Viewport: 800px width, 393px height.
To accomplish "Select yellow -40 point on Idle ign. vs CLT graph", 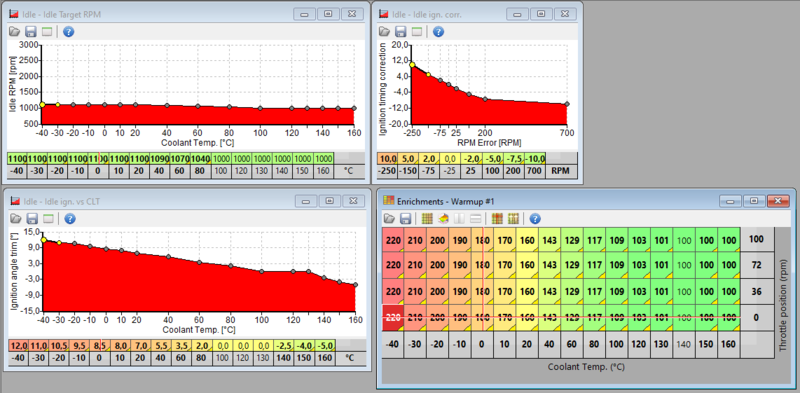I will click(x=43, y=239).
